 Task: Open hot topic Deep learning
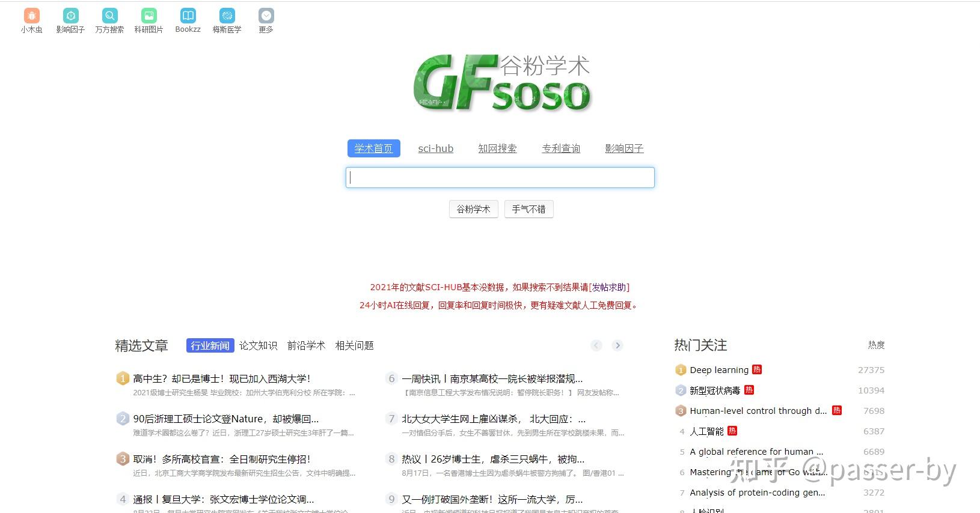(x=719, y=370)
